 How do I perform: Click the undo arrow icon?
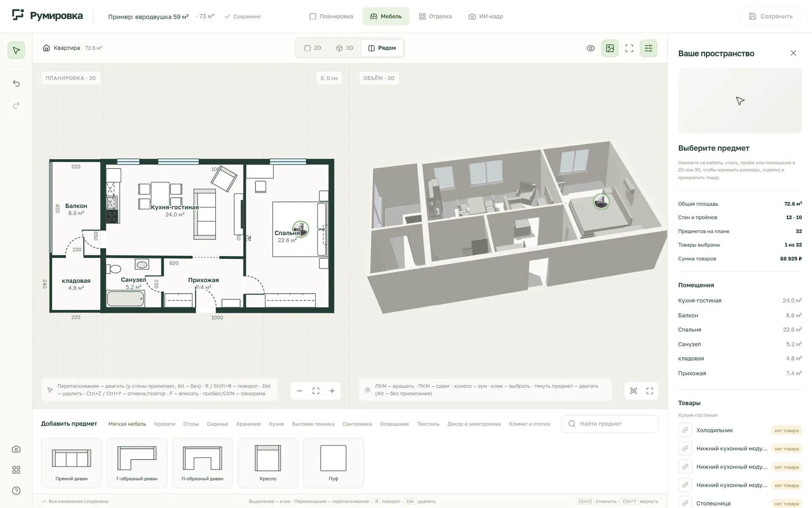coord(16,83)
